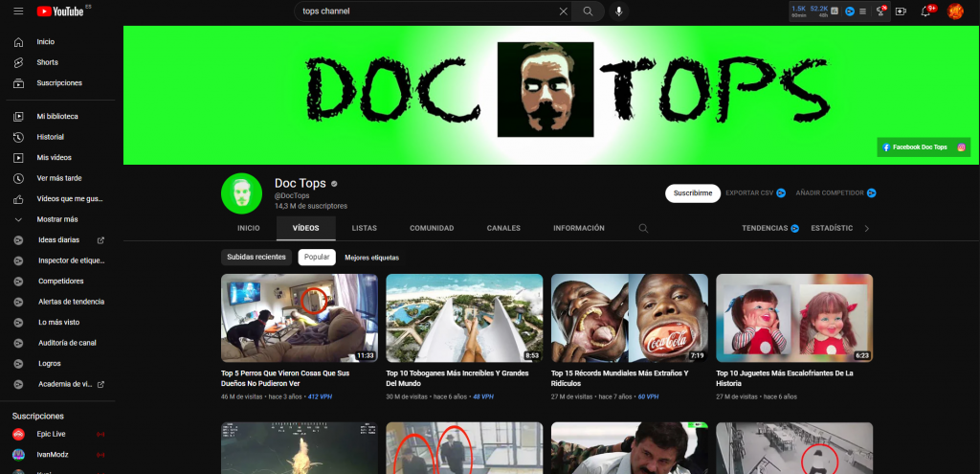
Task: Open the Tendencias dropdown tab
Action: (x=770, y=229)
